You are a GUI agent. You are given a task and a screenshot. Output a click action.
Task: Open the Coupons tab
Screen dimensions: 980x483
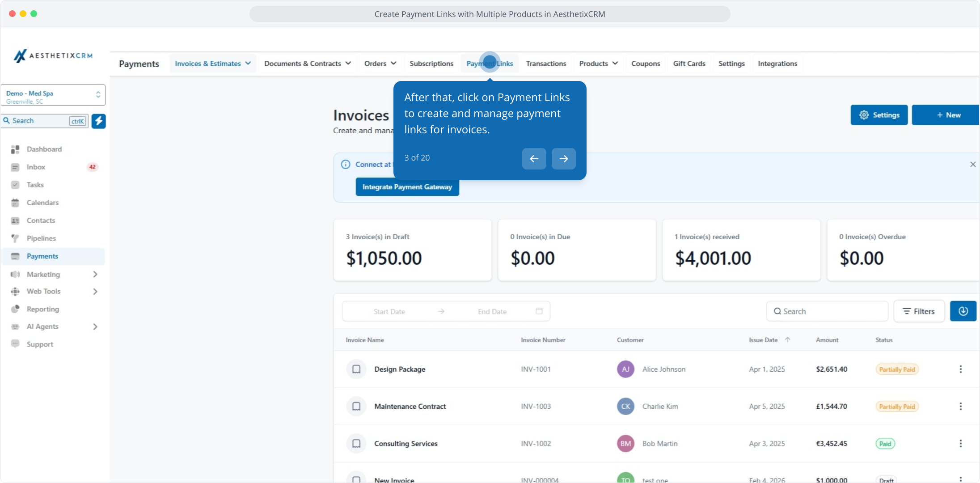(x=645, y=64)
